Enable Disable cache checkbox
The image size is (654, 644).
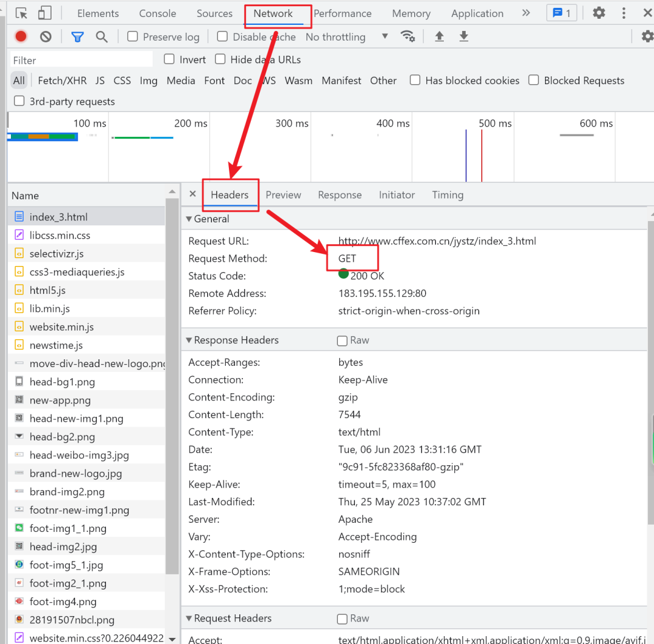point(222,37)
